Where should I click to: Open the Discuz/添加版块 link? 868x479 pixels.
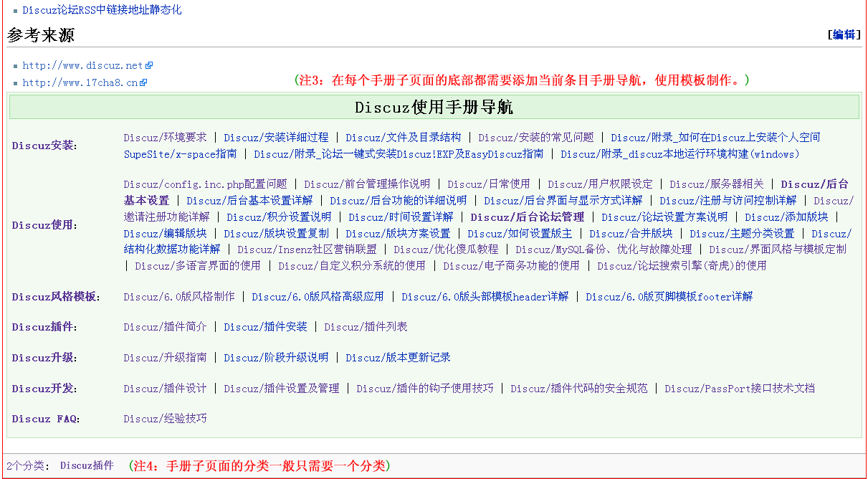pos(786,217)
